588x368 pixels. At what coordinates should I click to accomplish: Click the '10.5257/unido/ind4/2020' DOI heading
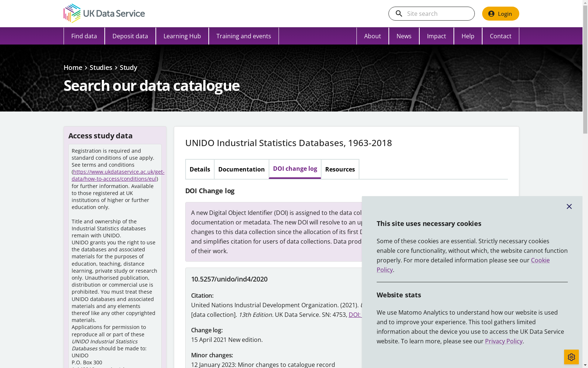pyautogui.click(x=229, y=279)
